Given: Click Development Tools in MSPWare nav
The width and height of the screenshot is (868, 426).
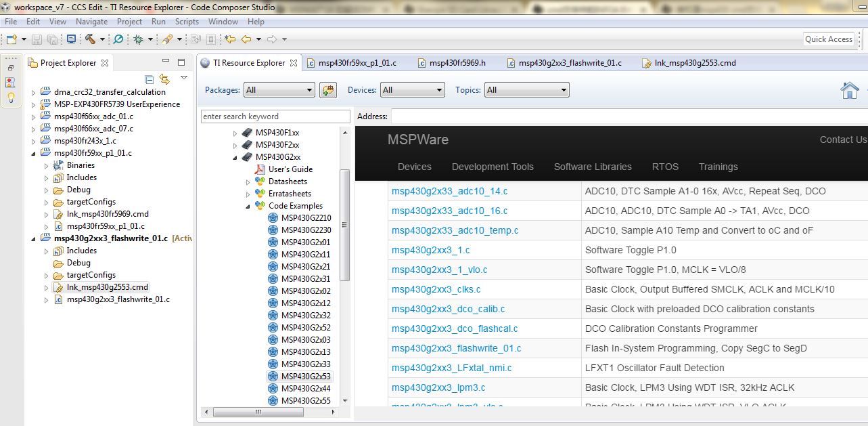Looking at the screenshot, I should [493, 167].
